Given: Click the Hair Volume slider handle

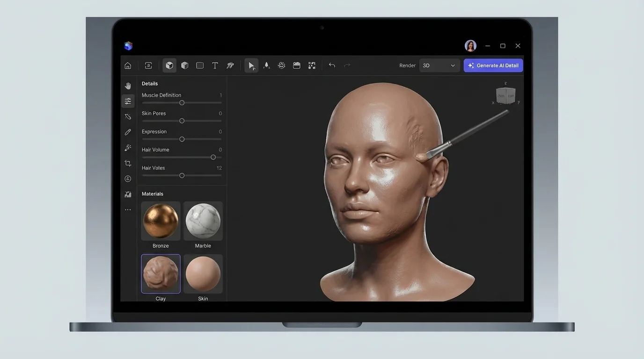Looking at the screenshot, I should coord(213,158).
